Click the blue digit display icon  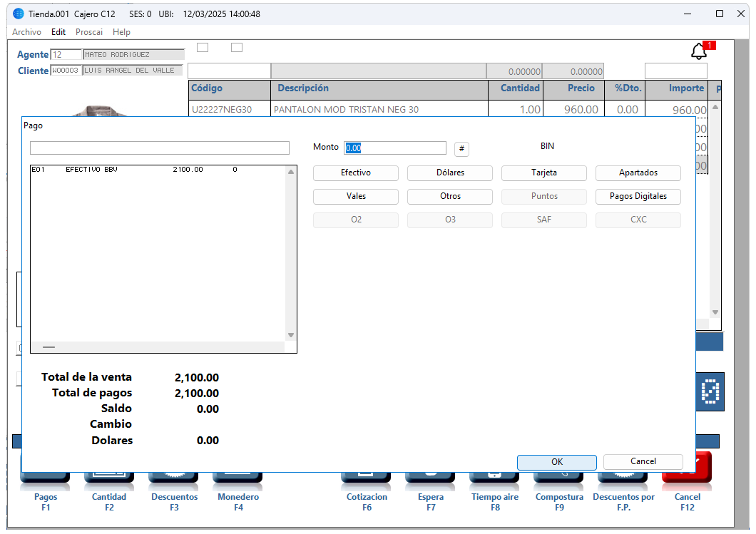pyautogui.click(x=710, y=391)
